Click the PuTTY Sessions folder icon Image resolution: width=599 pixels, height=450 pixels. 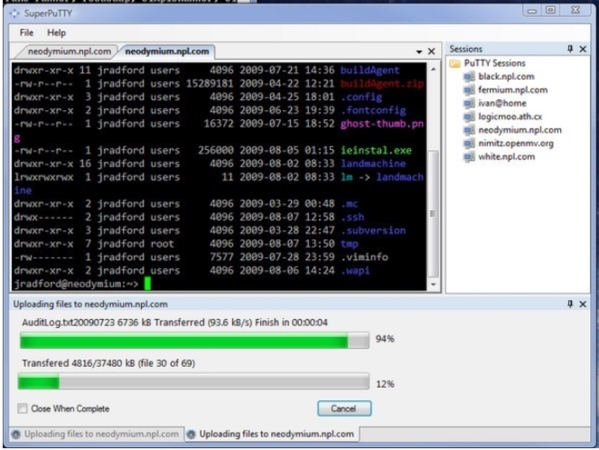point(455,63)
